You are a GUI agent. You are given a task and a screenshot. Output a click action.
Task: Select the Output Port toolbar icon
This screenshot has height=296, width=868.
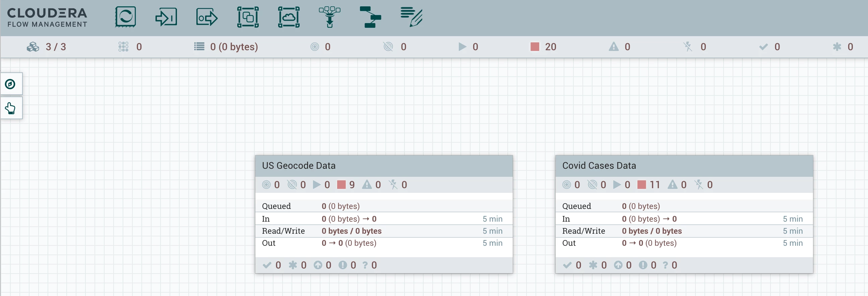coord(207,17)
